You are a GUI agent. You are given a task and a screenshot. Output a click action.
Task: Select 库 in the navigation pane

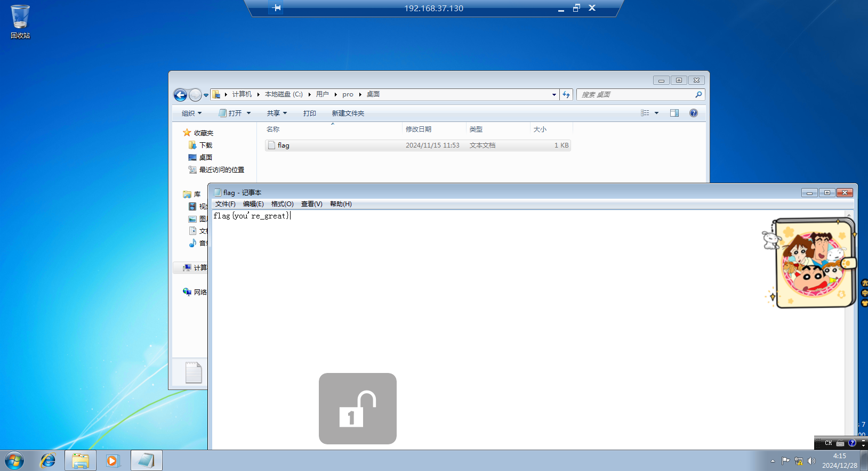click(x=192, y=194)
